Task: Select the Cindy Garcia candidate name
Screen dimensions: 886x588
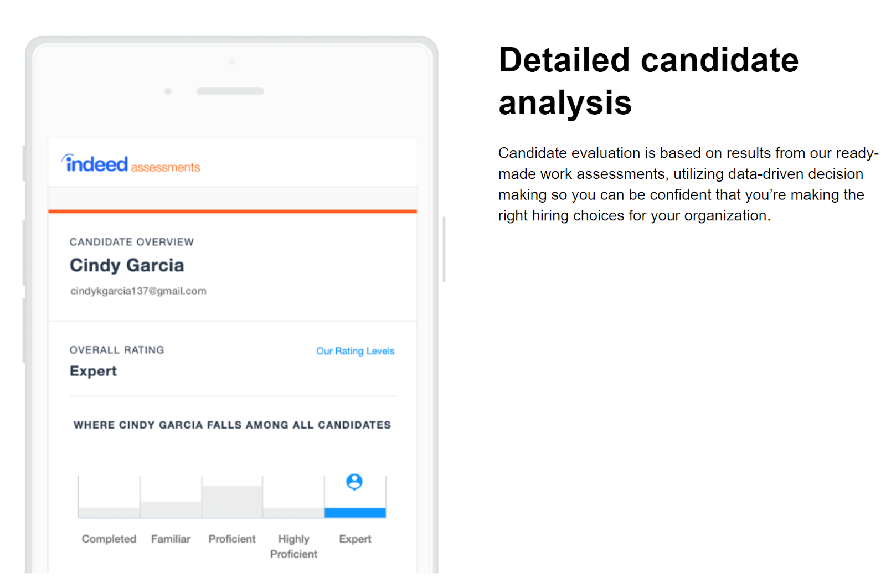Action: pos(127,265)
